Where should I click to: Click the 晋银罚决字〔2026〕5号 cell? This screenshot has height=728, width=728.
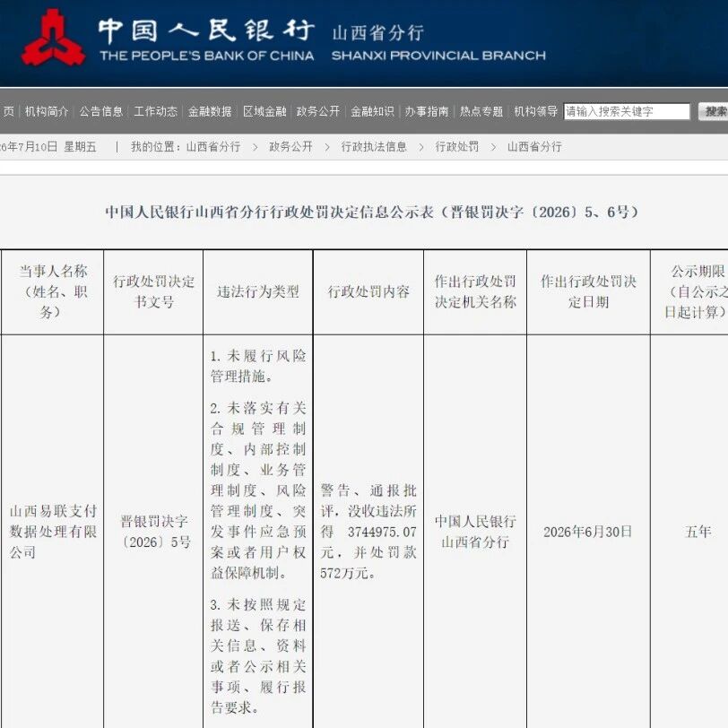click(154, 532)
